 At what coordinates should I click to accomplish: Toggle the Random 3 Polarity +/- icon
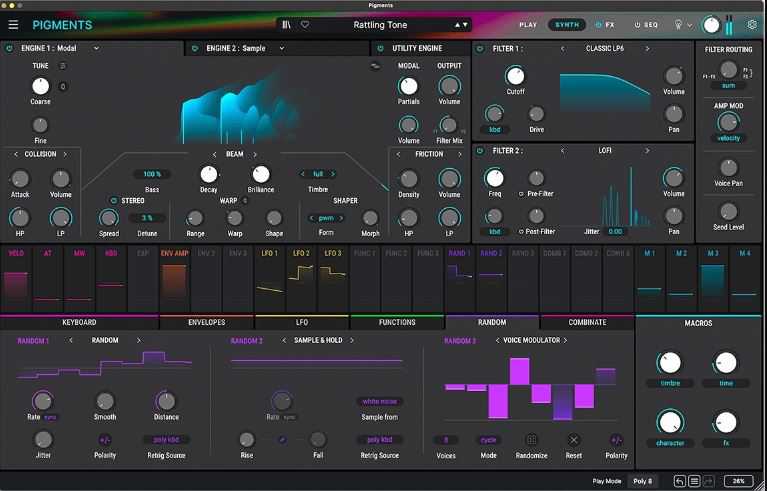[x=616, y=440]
